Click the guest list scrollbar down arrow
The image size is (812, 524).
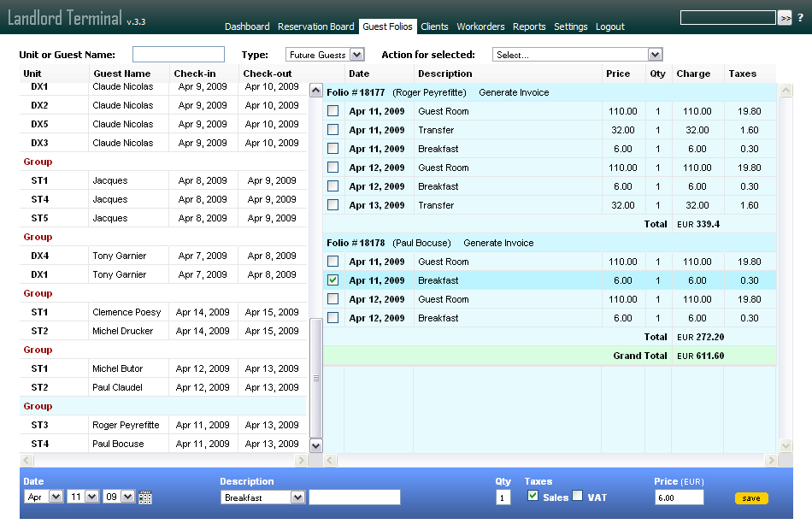(x=315, y=445)
